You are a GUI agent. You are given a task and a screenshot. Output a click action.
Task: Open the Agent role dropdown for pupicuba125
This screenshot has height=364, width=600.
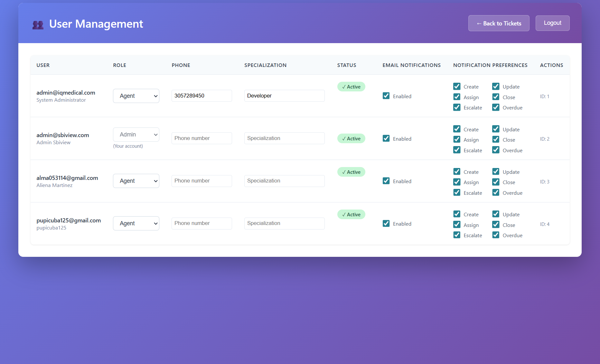coord(136,223)
